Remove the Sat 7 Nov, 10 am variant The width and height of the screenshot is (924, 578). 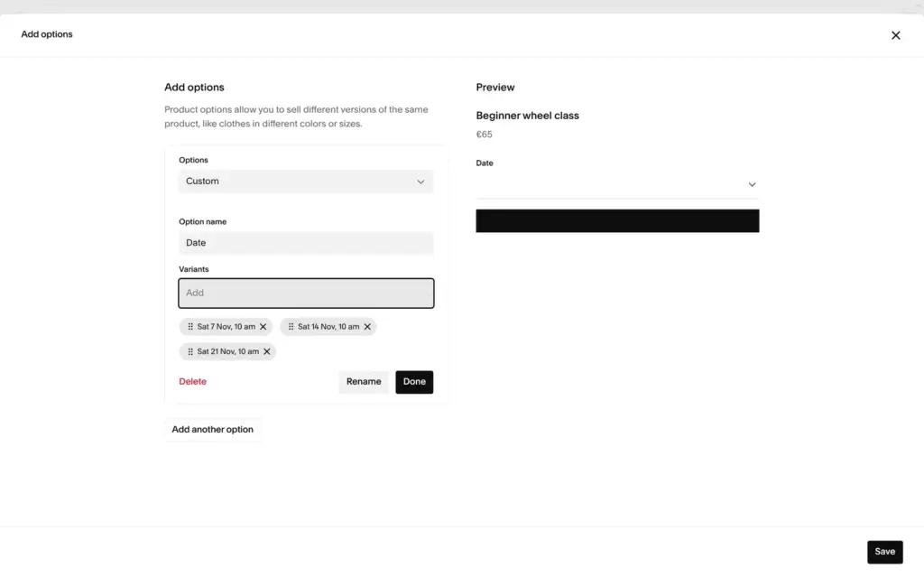(263, 327)
